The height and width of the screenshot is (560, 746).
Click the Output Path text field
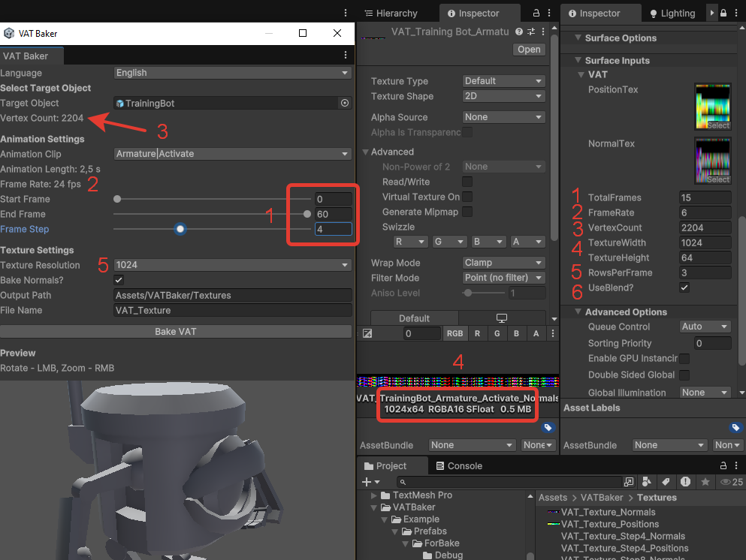(233, 295)
